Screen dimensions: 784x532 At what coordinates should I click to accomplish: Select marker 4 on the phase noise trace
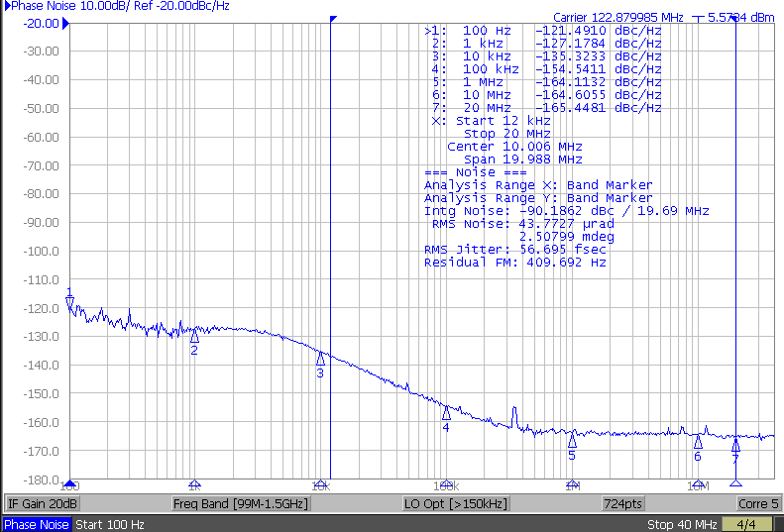[x=446, y=413]
